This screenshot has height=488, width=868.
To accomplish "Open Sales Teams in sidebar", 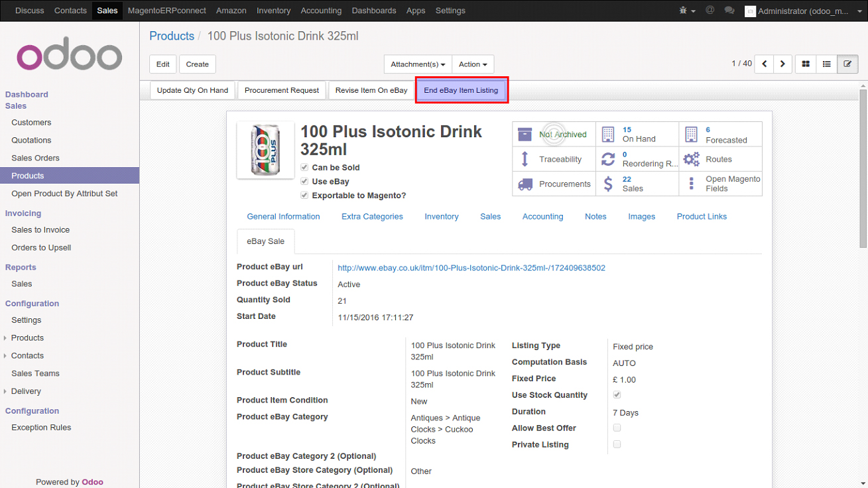I will pos(35,373).
